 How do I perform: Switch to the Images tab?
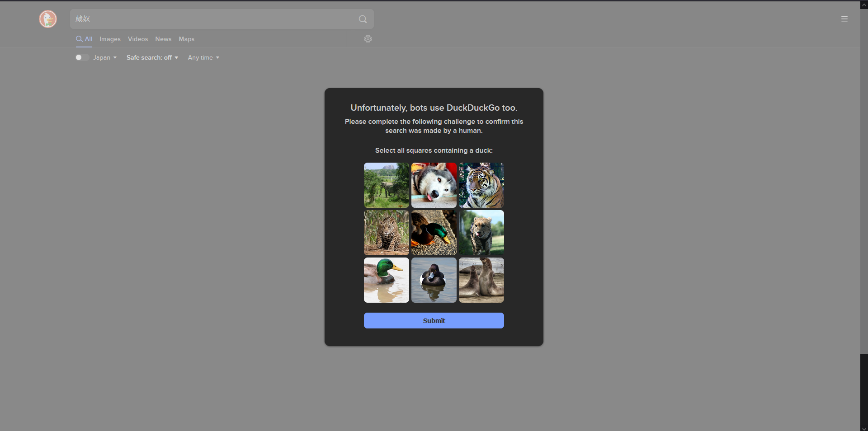point(110,39)
